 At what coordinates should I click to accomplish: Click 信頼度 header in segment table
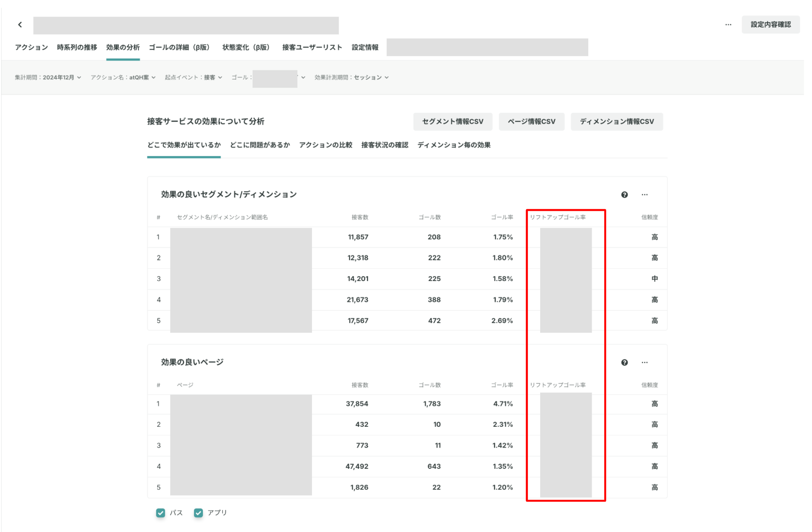pos(650,218)
